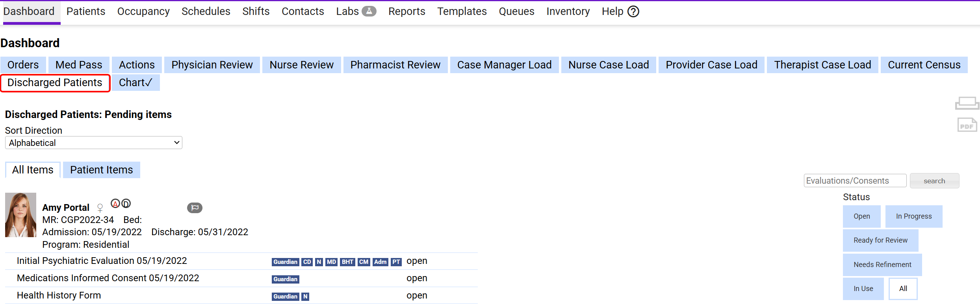Image resolution: width=980 pixels, height=304 pixels.
Task: Open the Labs flask icon
Action: [x=369, y=11]
